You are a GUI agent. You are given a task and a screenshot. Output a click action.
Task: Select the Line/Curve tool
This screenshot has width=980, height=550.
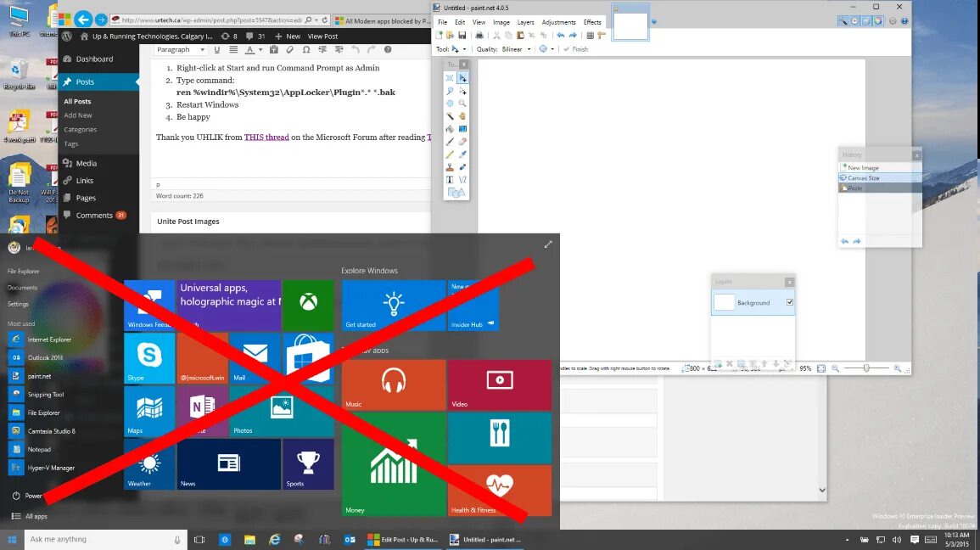[462, 179]
